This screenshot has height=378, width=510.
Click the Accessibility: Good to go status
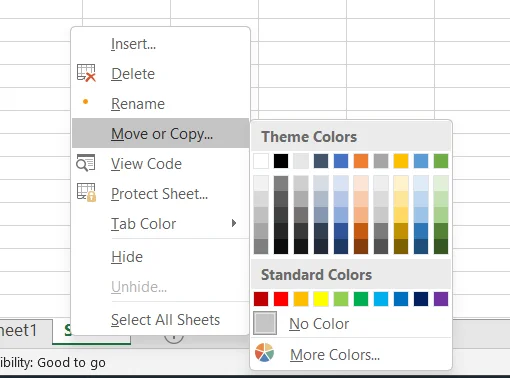click(x=53, y=363)
